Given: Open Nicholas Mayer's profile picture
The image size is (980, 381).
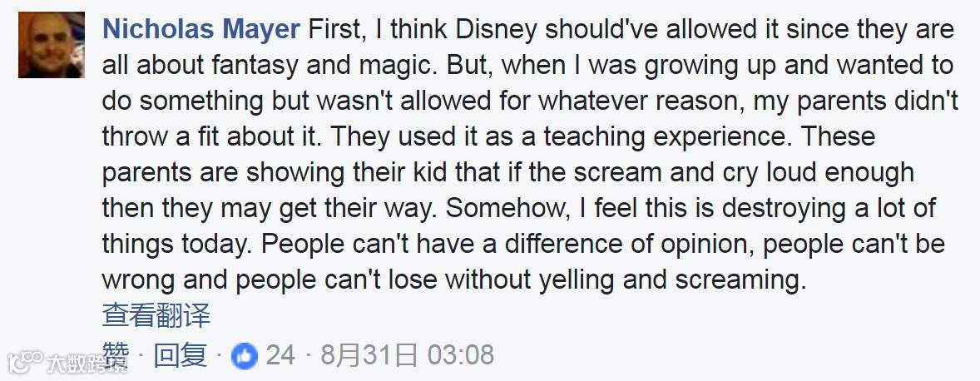Looking at the screenshot, I should coord(52,45).
